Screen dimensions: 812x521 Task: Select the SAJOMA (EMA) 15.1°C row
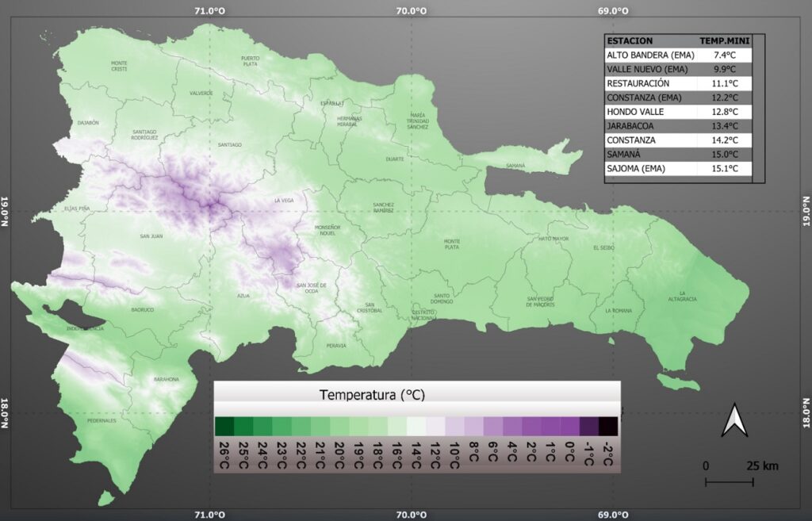click(x=677, y=169)
